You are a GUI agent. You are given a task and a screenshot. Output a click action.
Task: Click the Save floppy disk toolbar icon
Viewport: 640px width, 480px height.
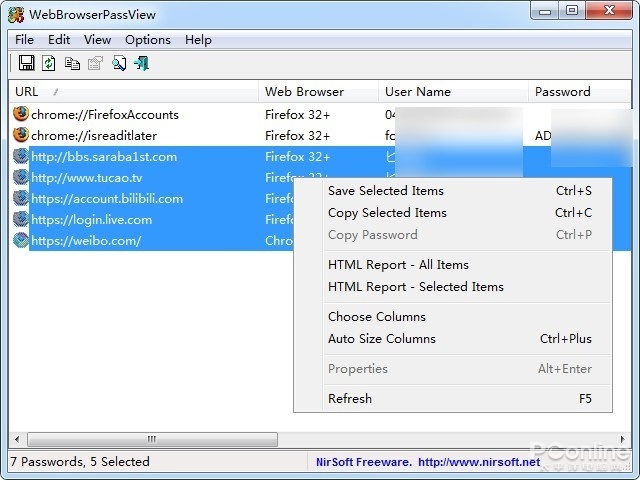(27, 63)
